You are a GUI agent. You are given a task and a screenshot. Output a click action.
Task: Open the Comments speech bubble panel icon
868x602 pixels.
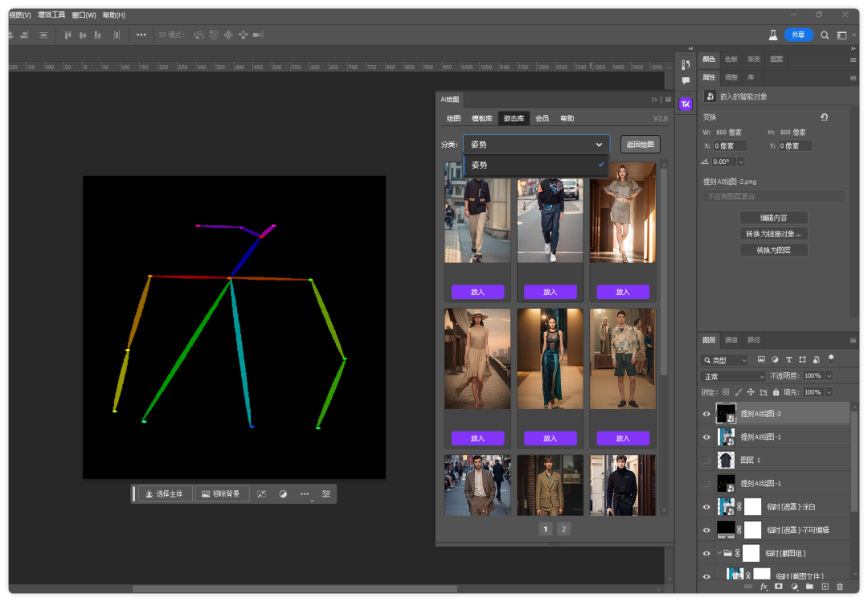(x=686, y=81)
